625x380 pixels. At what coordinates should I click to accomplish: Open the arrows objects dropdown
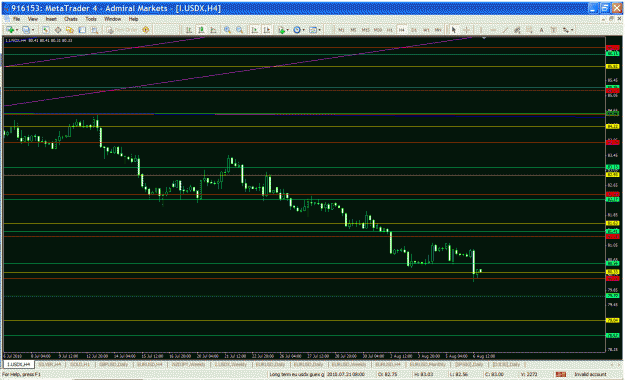pyautogui.click(x=568, y=30)
